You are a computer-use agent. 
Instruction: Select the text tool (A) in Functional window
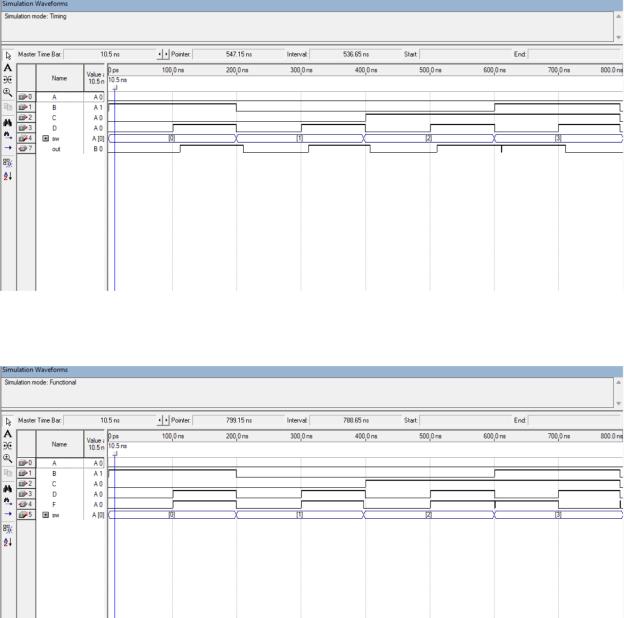[x=8, y=434]
